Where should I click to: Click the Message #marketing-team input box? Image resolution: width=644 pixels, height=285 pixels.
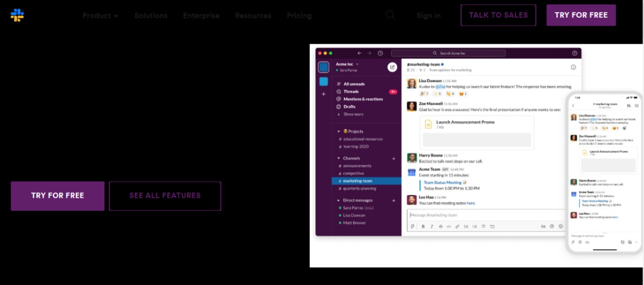click(487, 215)
